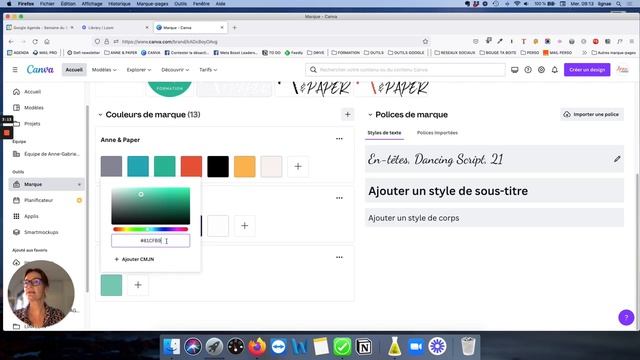Open third palette three-dot menu
Image resolution: width=640 pixels, height=360 pixels.
coord(339,257)
